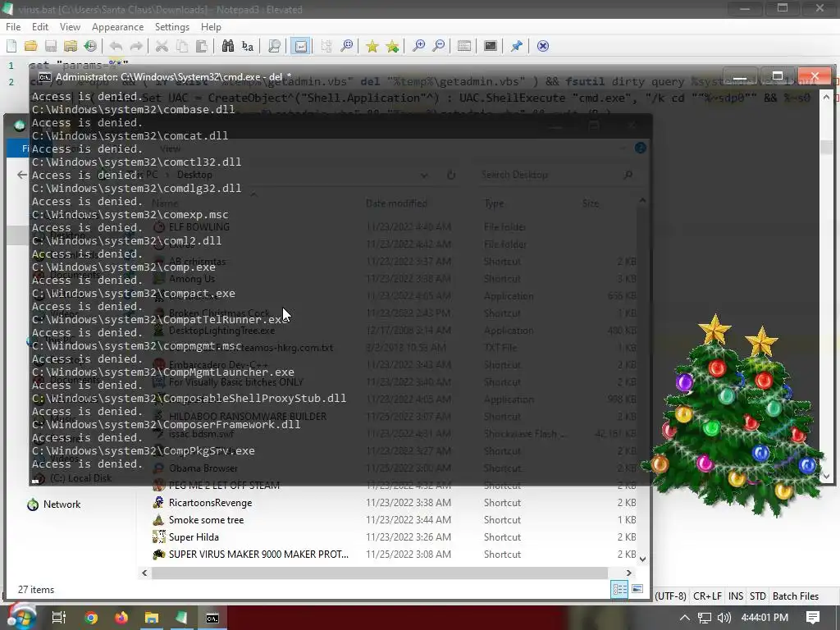Open the Settings menu in Notepad3
The width and height of the screenshot is (840, 630).
tap(172, 27)
